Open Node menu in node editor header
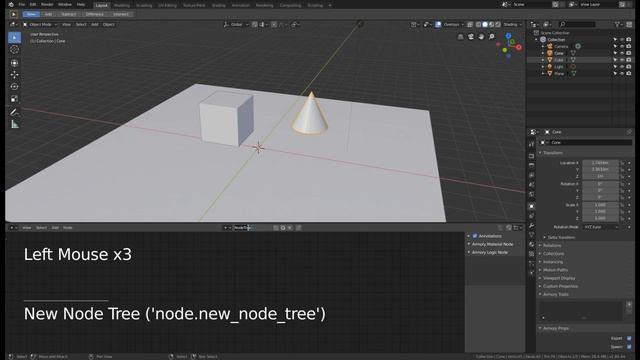Screen dimensions: 640x360 point(68,228)
